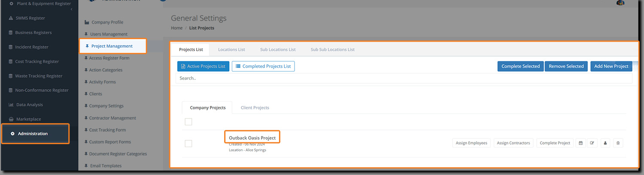This screenshot has height=175, width=644.
Task: Select the Client Projects tab
Action: (255, 108)
